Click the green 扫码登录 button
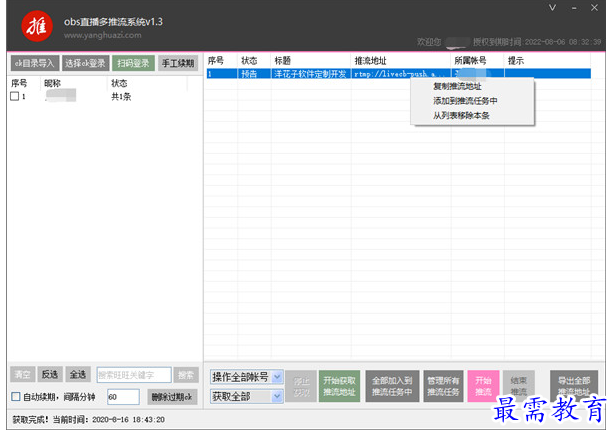 point(132,63)
